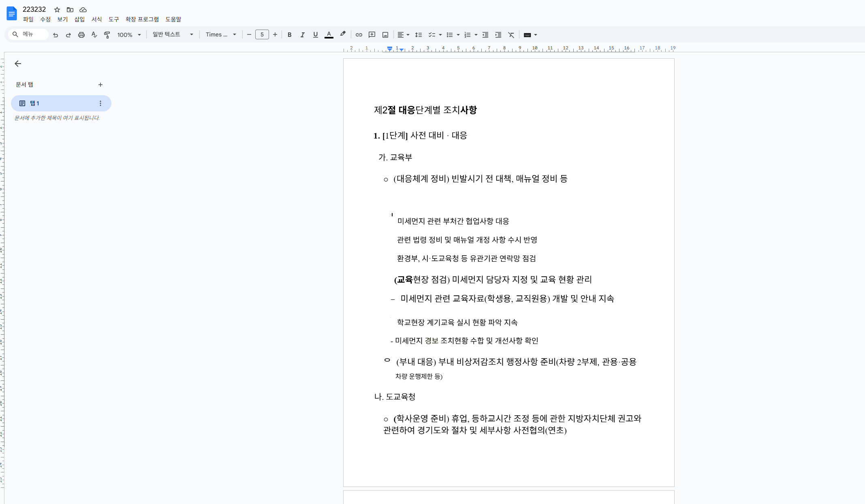The height and width of the screenshot is (504, 865).
Task: Click the print icon in toolbar
Action: [81, 35]
